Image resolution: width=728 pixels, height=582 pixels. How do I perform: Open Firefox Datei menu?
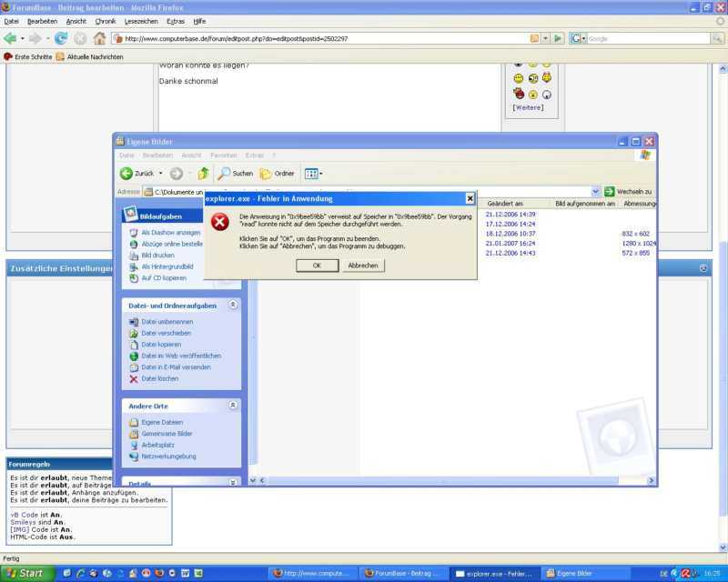point(12,21)
